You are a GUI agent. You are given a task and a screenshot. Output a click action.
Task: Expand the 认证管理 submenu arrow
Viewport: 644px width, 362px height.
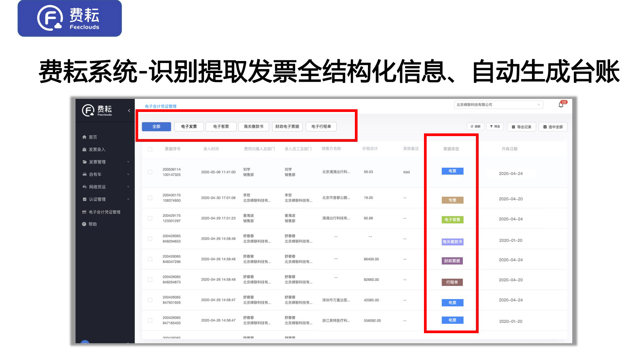[x=128, y=199]
